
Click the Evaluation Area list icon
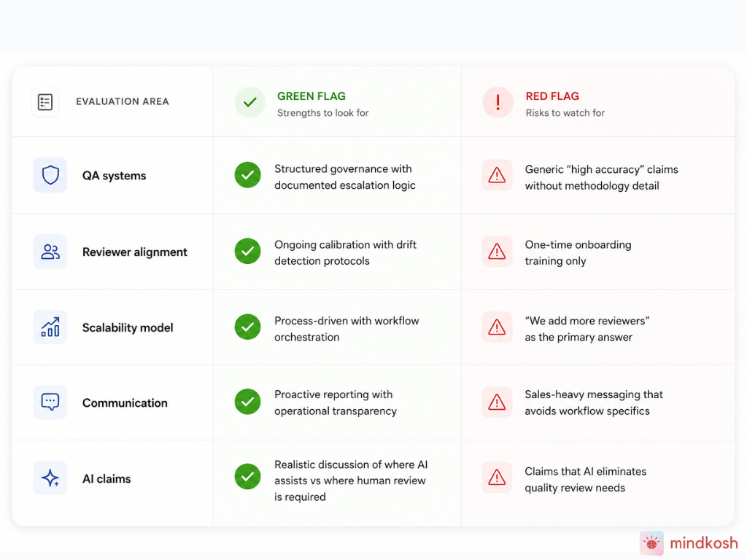[45, 102]
